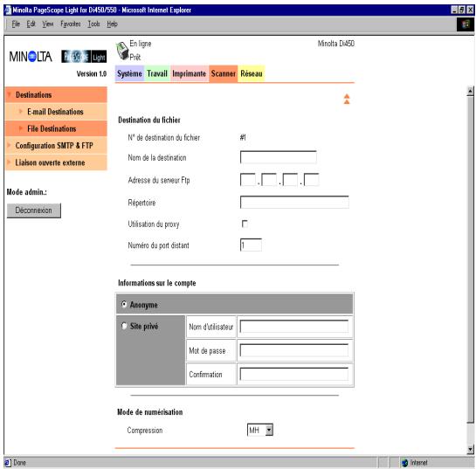Click the Nom d'utilisateur field
476x469 pixels.
click(294, 327)
